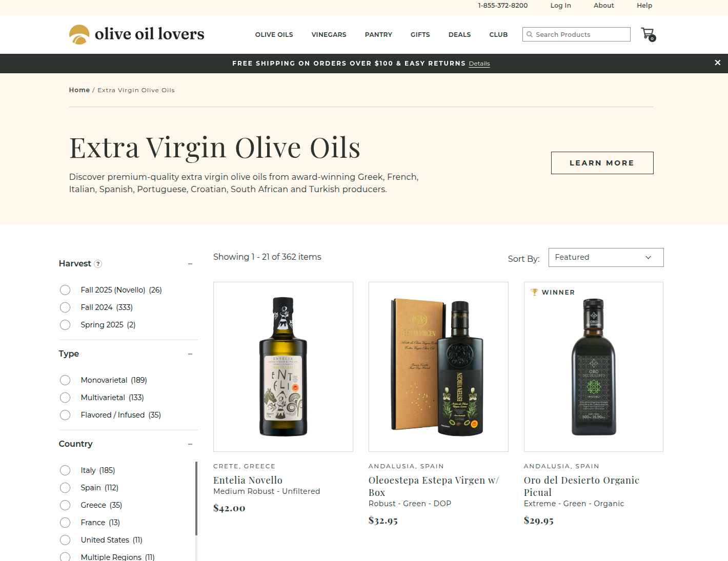The height and width of the screenshot is (561, 728).
Task: Click the country list scrollbar
Action: 196,498
